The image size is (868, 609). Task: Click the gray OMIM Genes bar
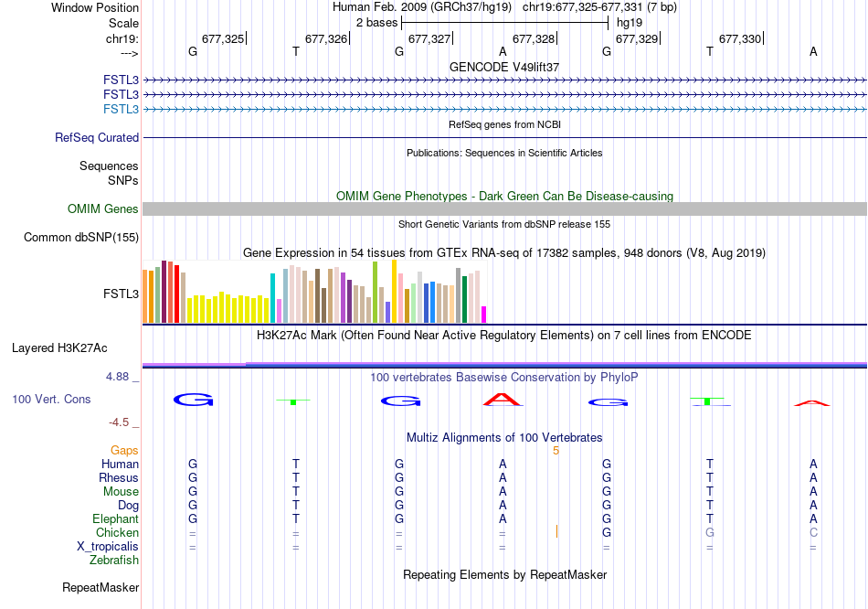(504, 208)
